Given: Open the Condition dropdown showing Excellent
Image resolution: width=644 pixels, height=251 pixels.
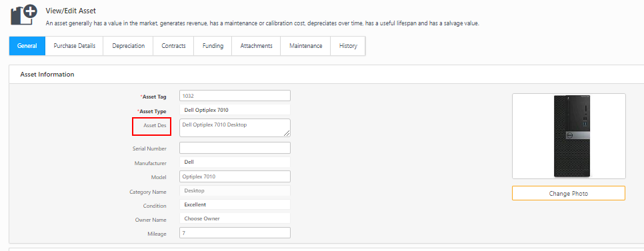Looking at the screenshot, I should point(235,204).
